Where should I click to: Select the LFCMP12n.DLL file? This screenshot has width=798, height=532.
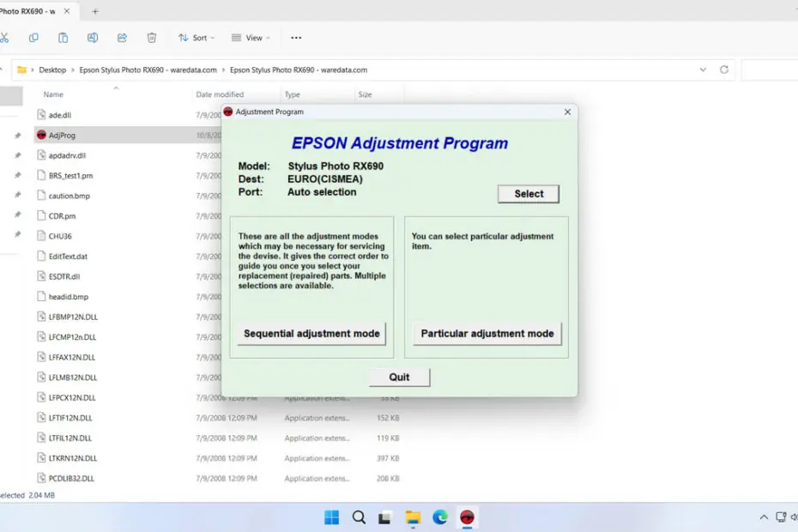[72, 337]
